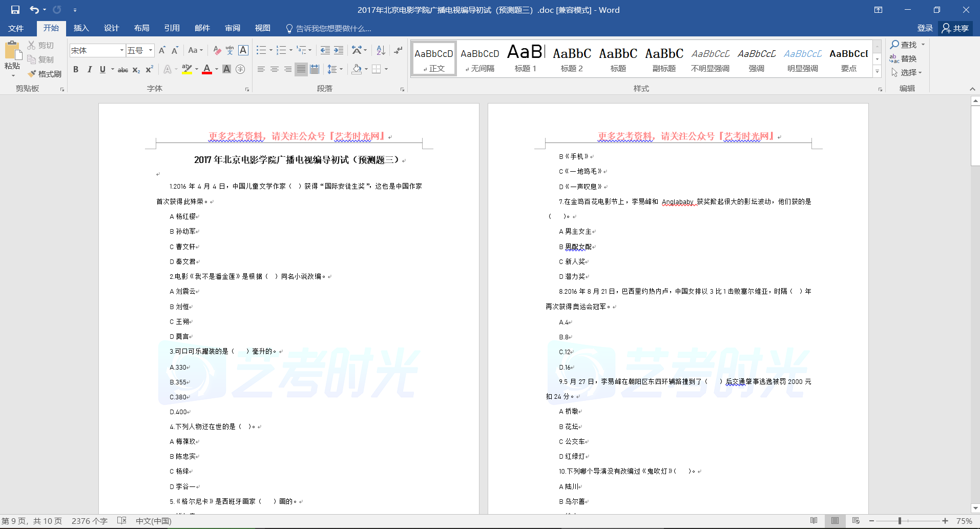
Task: Show or hide paragraph marks
Action: click(398, 50)
